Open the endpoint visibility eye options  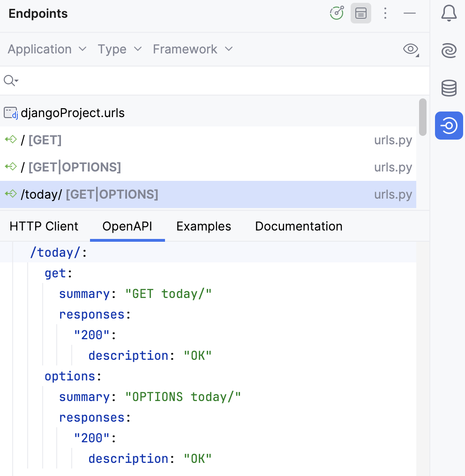point(411,49)
